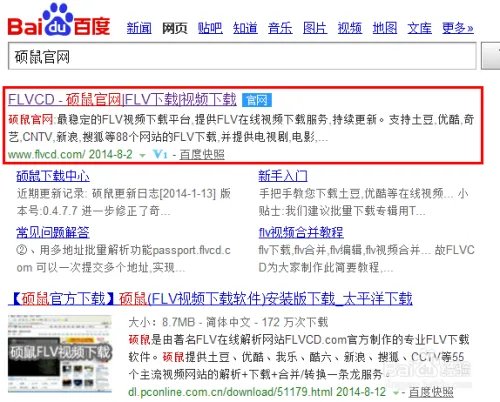Image resolution: width=500 pixels, height=402 pixels.
Task: Open the 知道 tab
Action: [x=245, y=28]
